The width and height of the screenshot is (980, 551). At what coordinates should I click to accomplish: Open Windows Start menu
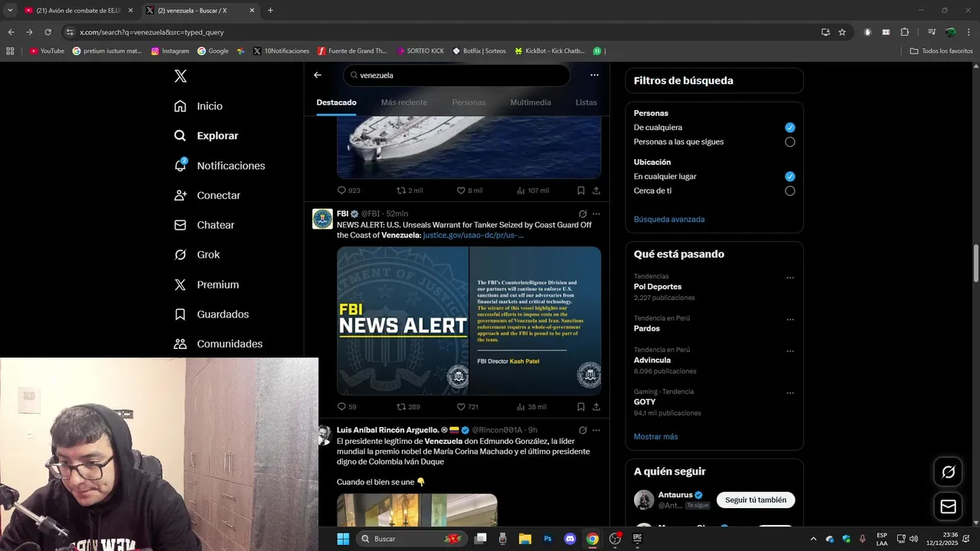pyautogui.click(x=343, y=539)
